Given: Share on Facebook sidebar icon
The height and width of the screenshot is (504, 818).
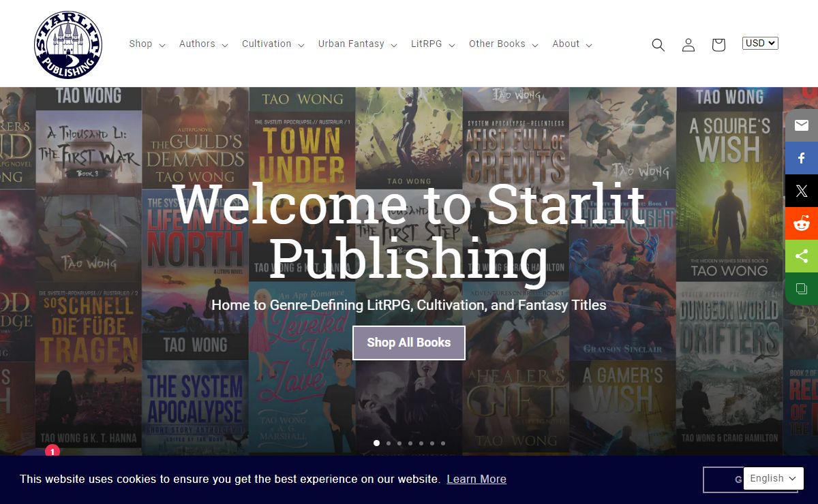Looking at the screenshot, I should 802,158.
